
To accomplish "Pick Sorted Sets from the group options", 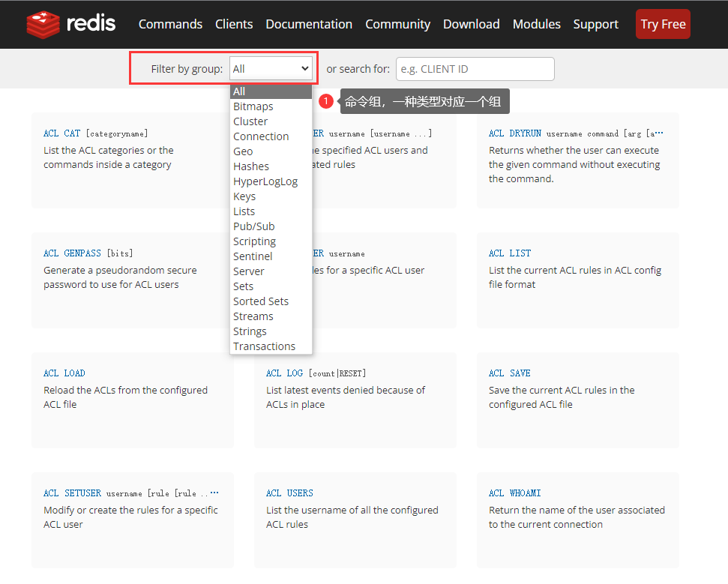I will (x=271, y=301).
